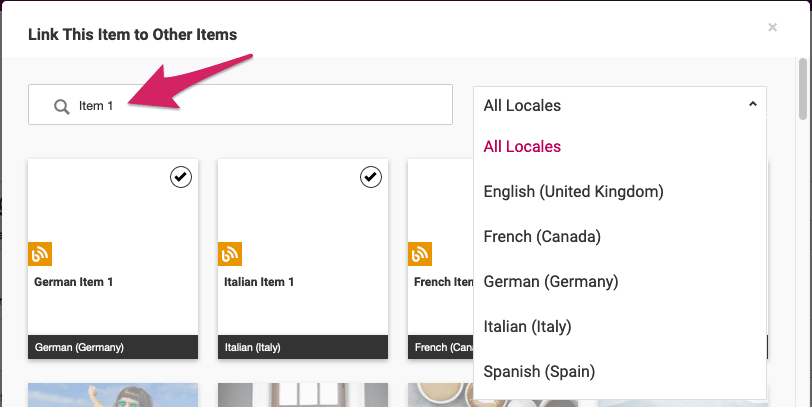Close the Link This Item dialog
Screen dimensions: 812x407
click(x=772, y=27)
